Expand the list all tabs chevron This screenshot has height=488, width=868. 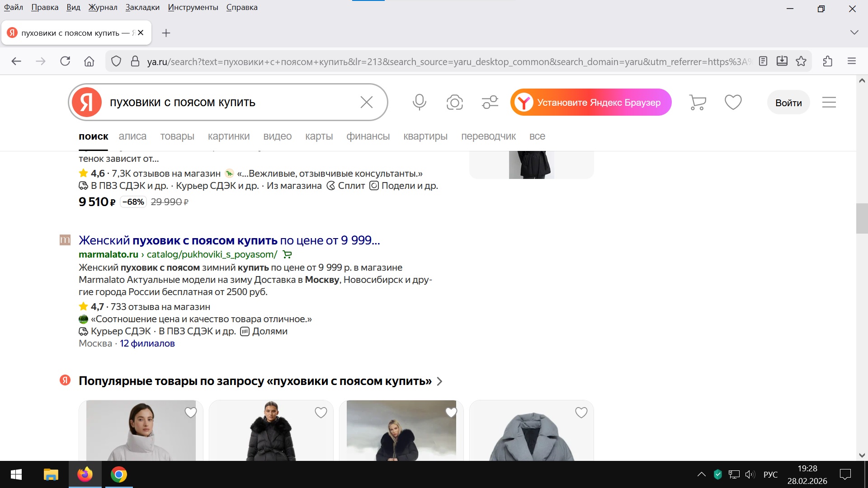pyautogui.click(x=854, y=33)
